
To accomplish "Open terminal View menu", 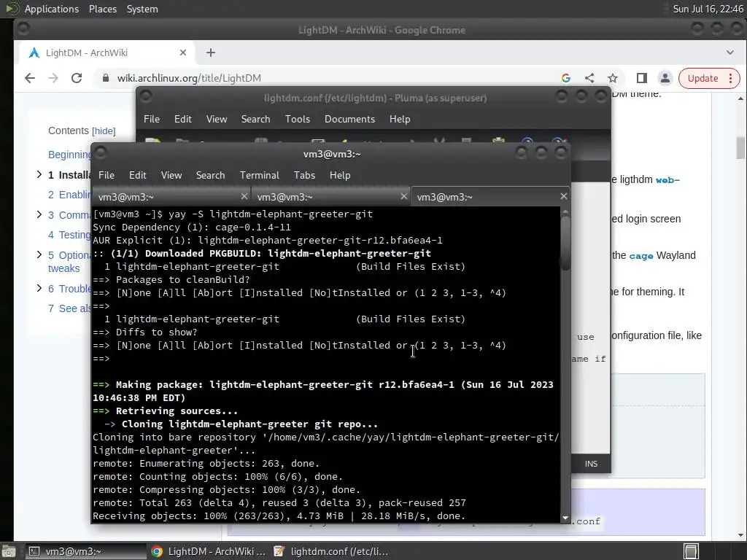I will click(171, 175).
